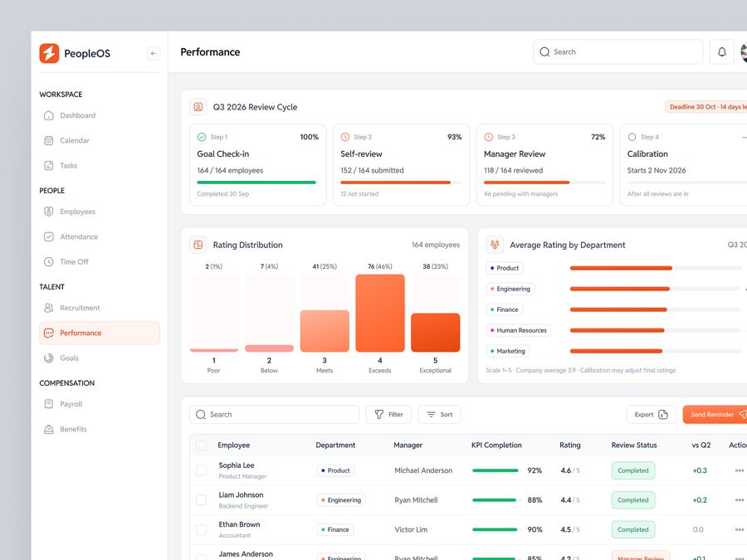This screenshot has height=560, width=747.
Task: Click the Product department tag for Sophia Lee
Action: tap(335, 470)
